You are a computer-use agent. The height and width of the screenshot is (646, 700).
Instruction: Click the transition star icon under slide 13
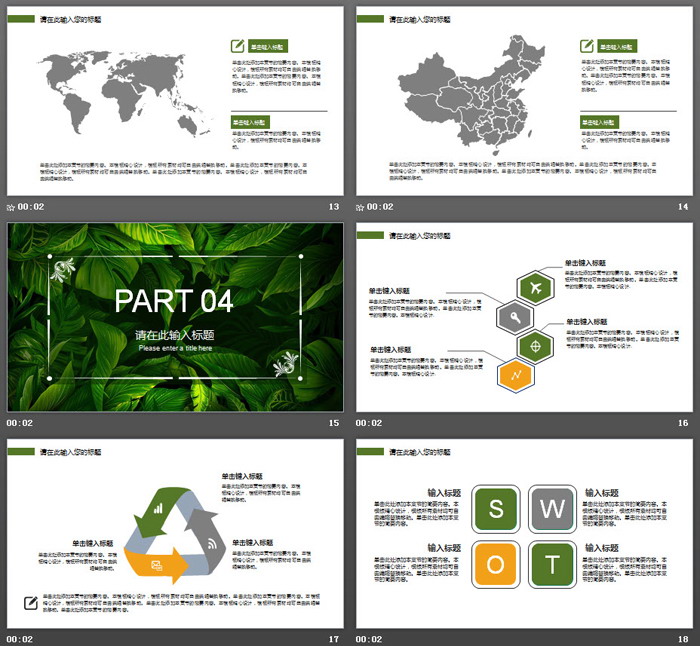point(10,207)
